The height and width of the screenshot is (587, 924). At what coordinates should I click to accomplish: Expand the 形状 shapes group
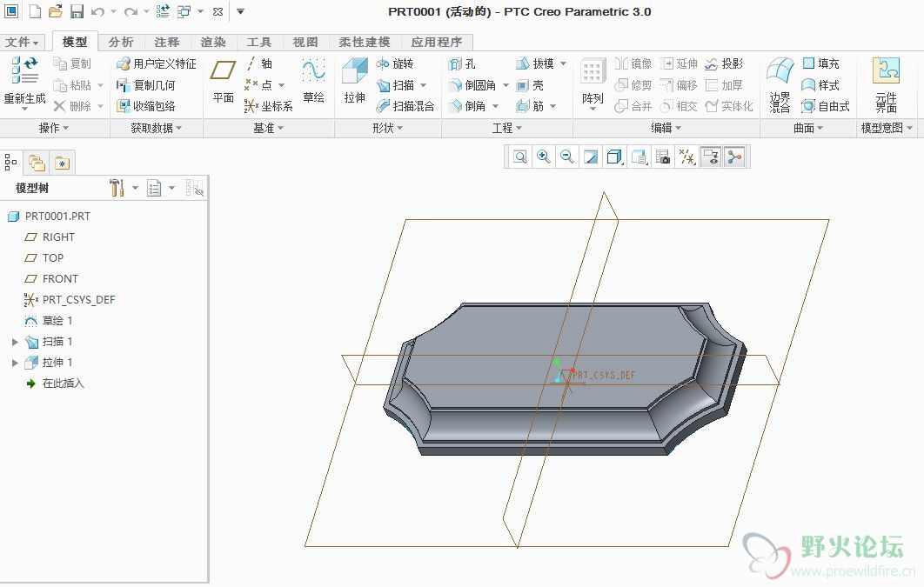[x=388, y=128]
